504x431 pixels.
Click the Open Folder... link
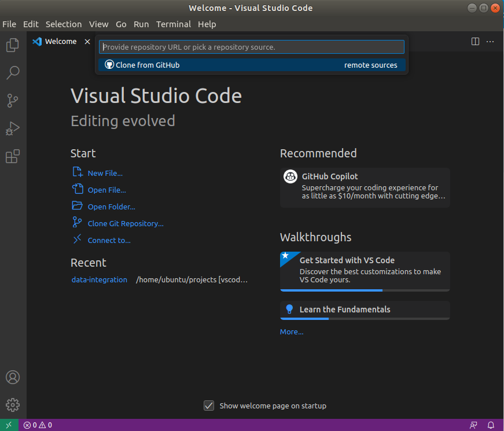click(112, 207)
